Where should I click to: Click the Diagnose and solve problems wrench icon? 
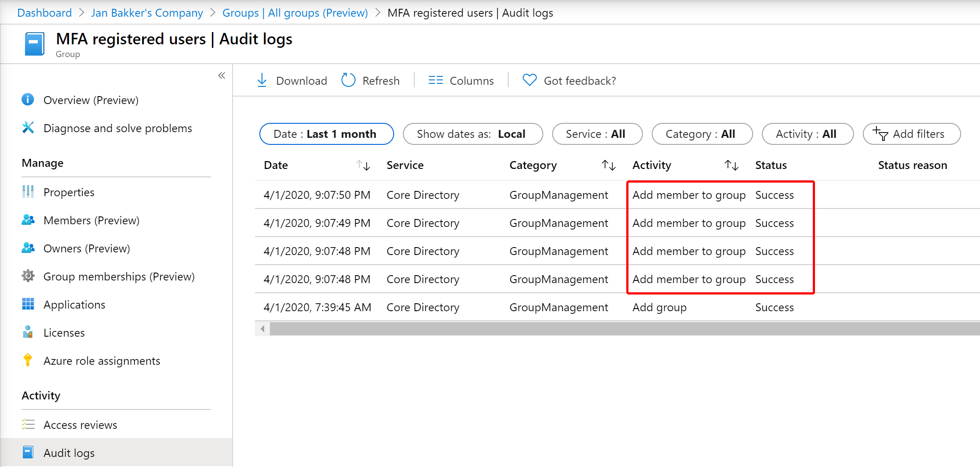tap(28, 128)
